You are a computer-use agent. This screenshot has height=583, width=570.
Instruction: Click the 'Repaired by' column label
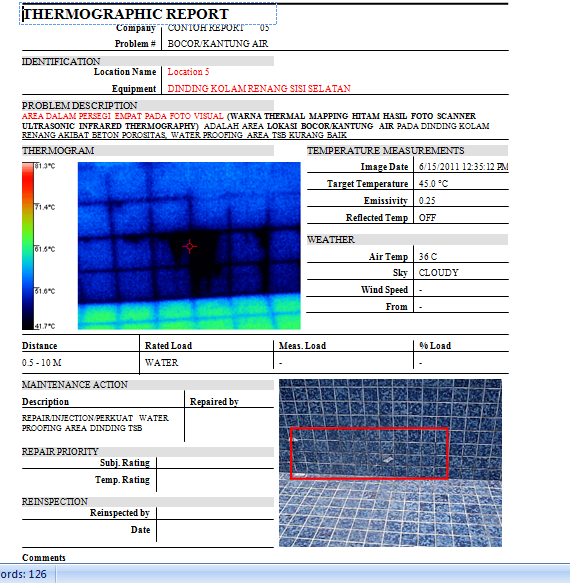[x=214, y=402]
